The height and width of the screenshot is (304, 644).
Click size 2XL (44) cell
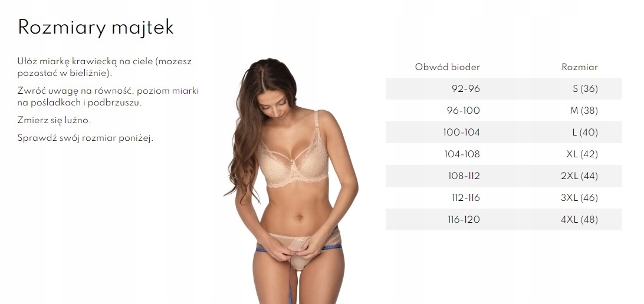(579, 176)
